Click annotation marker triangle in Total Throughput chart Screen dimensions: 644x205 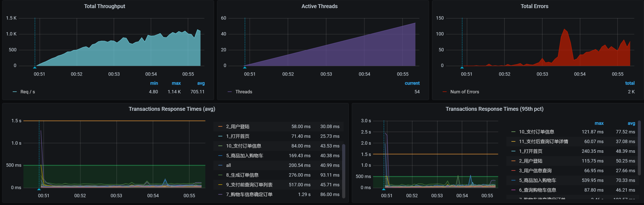(x=35, y=67)
